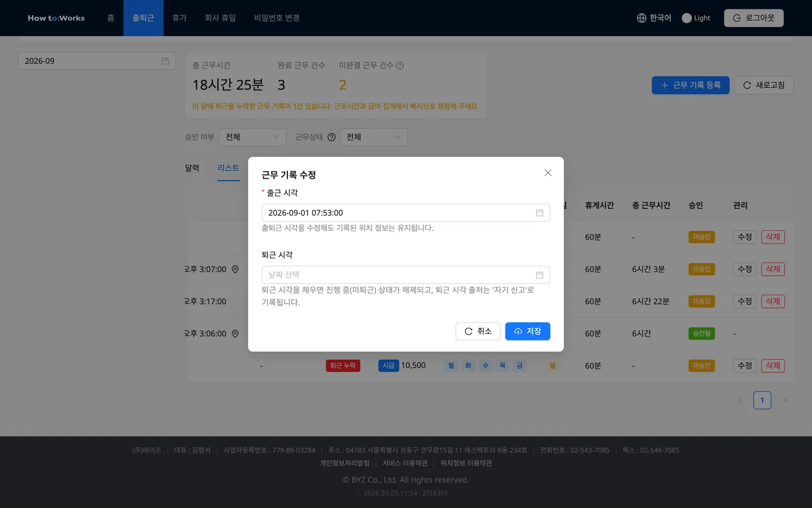The height and width of the screenshot is (508, 812).
Task: Go to 홈 menu
Action: 111,18
